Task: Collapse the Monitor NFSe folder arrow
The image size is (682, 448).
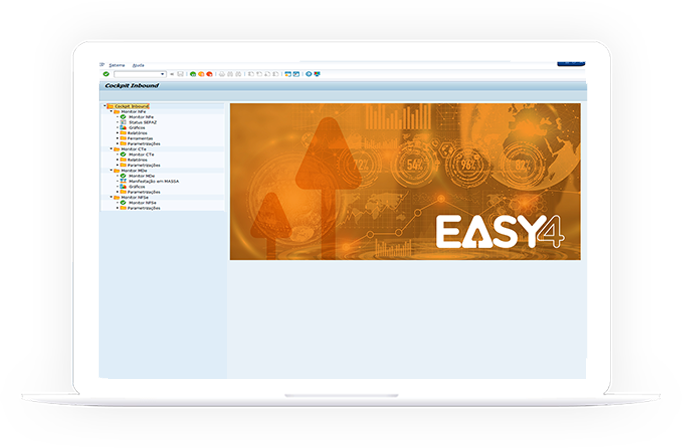Action: coord(111,197)
